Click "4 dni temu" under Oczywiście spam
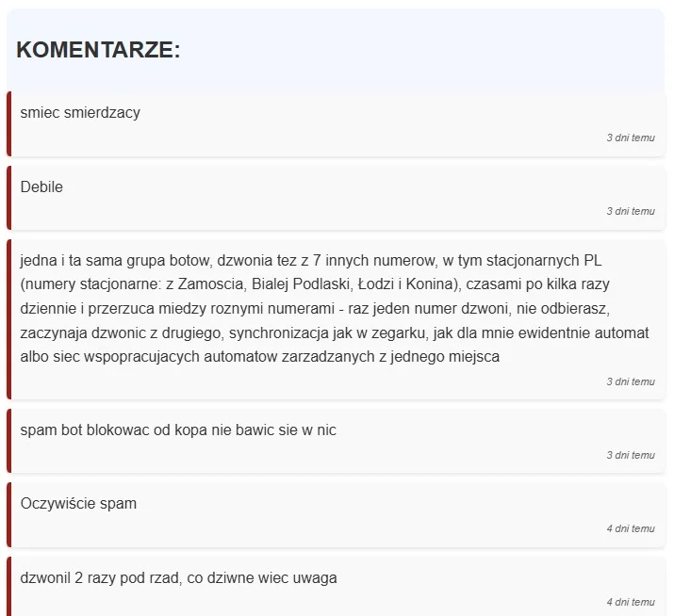Viewport: 674px width, 616px height. point(631,528)
